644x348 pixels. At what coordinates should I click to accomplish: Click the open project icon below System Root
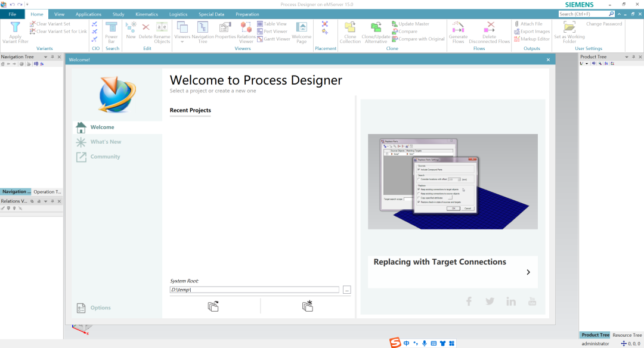pyautogui.click(x=213, y=306)
